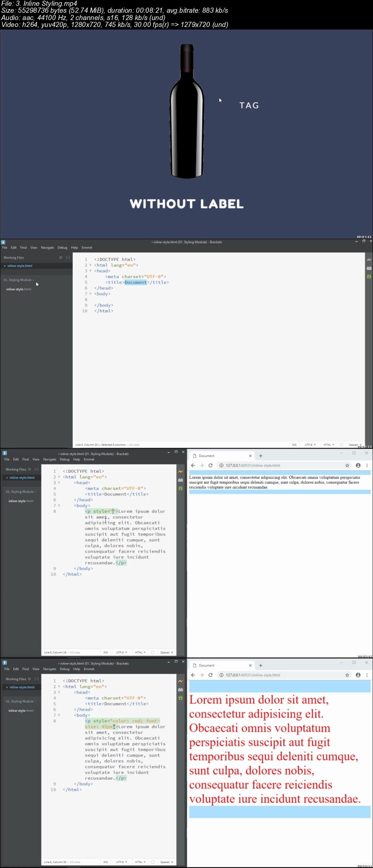Select inline-style.html working file beside black-text browser

coord(21,478)
